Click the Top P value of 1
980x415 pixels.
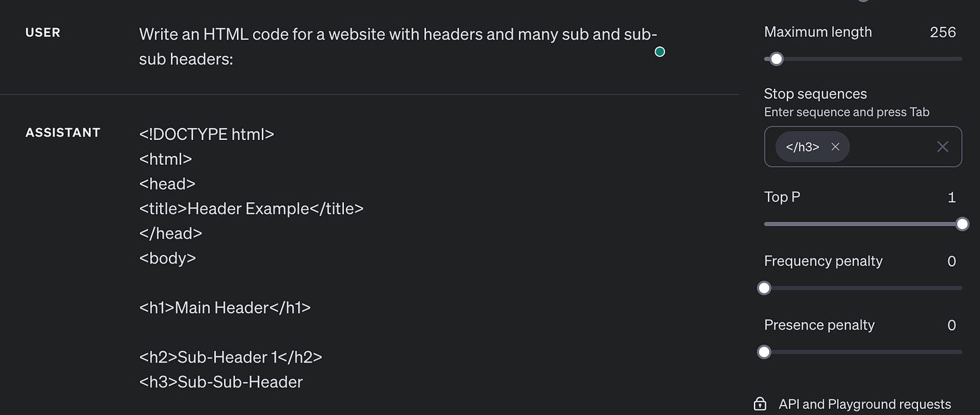(x=952, y=197)
